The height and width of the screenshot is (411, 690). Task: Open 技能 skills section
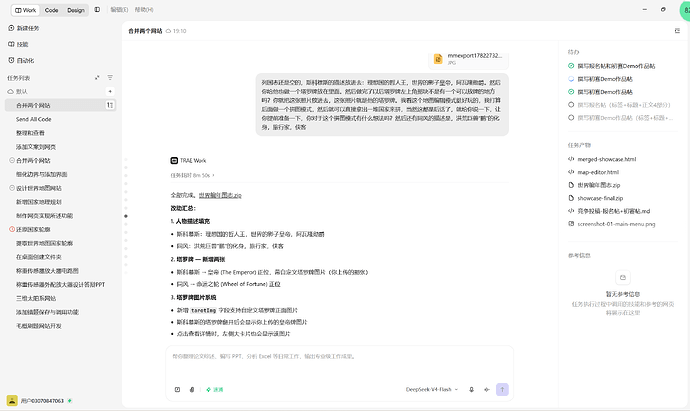(18, 44)
